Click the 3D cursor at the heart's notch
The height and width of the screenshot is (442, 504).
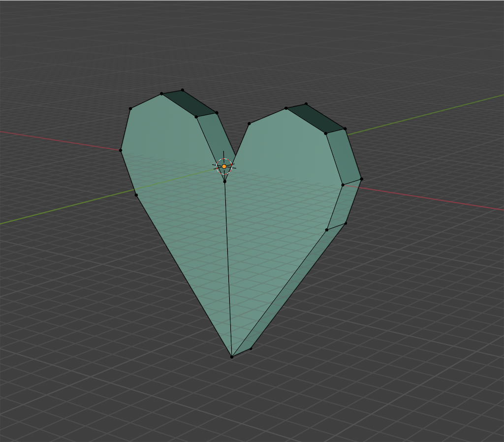[x=224, y=166]
